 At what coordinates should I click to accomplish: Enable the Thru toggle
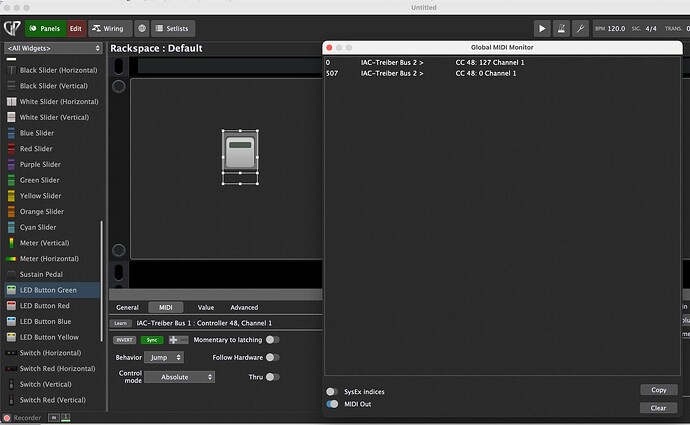(x=272, y=377)
